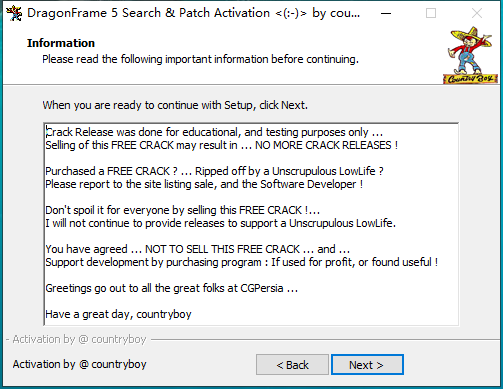The image size is (503, 389).
Task: Click the 'Don't spoil it for everyone' line
Action: point(183,210)
